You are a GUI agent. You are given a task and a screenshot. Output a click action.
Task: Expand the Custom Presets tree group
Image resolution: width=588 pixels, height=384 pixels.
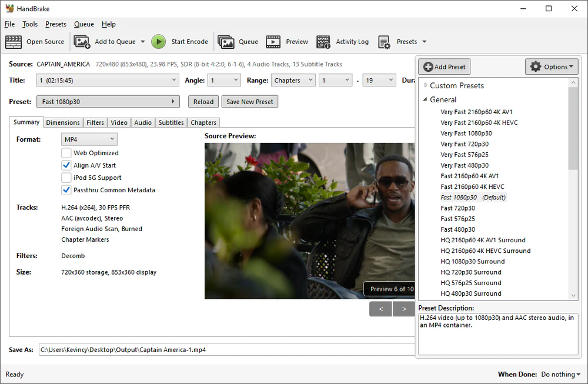426,85
